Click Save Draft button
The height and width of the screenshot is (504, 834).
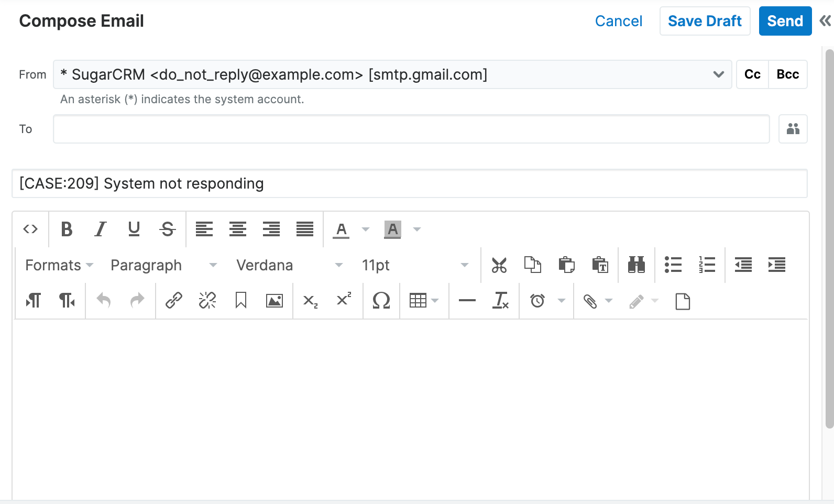coord(705,21)
